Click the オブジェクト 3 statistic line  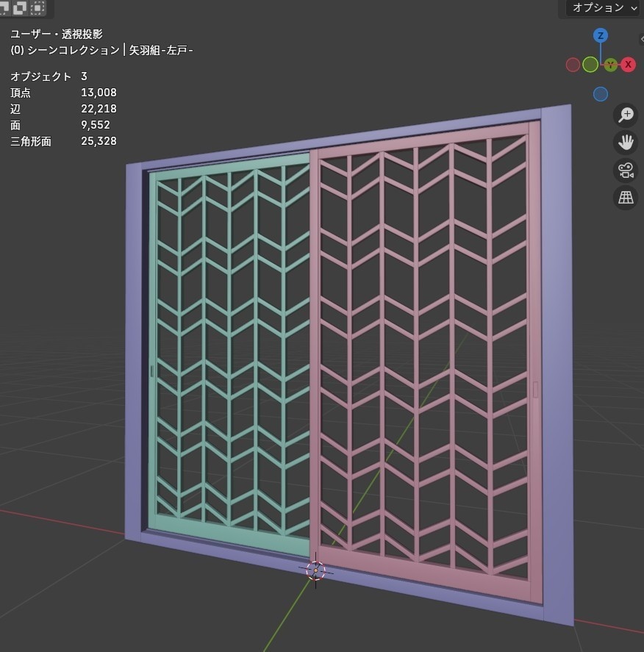(49, 76)
